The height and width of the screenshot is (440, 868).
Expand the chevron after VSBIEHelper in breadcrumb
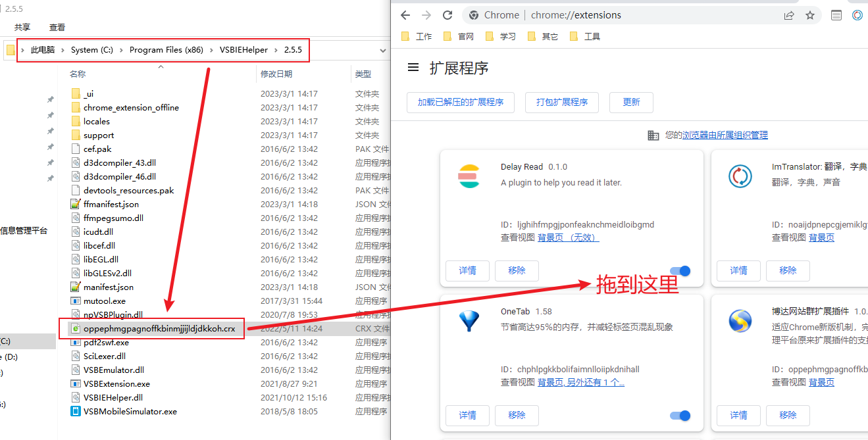276,50
